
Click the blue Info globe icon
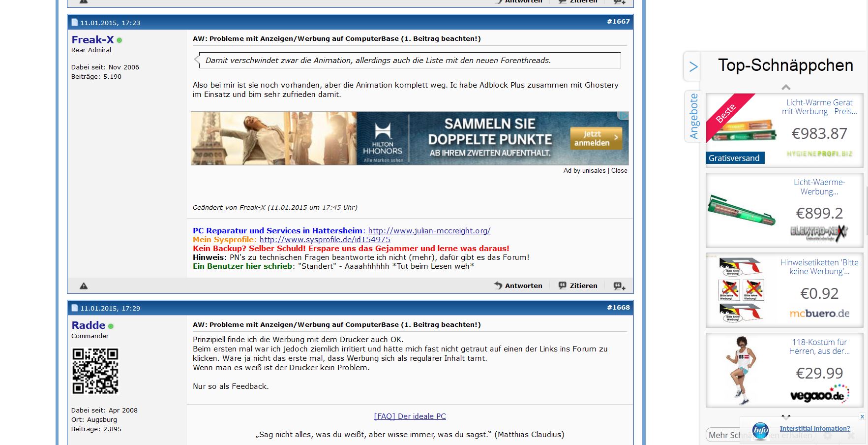pyautogui.click(x=760, y=431)
